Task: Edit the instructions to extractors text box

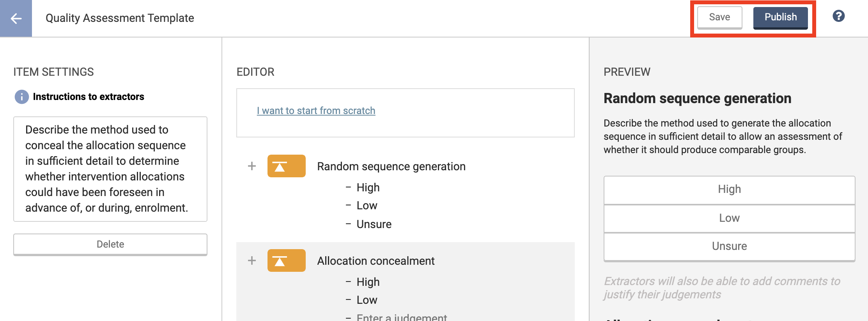Action: coord(110,169)
